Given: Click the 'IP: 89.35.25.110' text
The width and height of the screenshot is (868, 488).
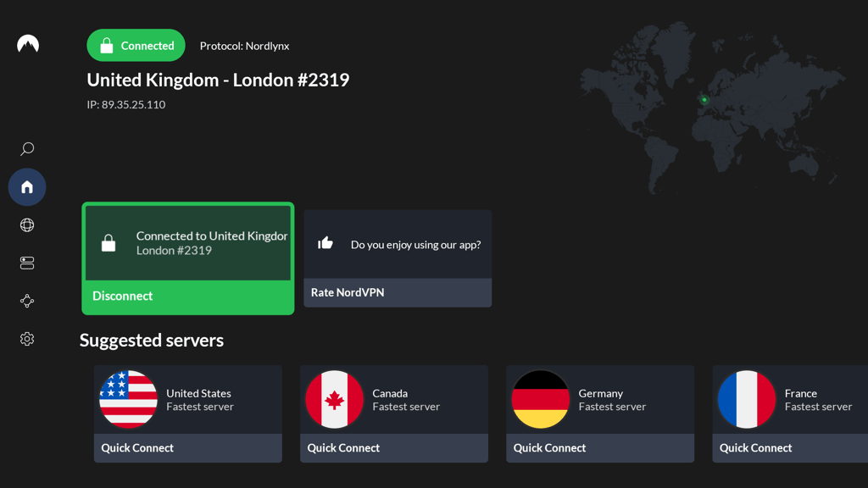Looking at the screenshot, I should pos(126,104).
